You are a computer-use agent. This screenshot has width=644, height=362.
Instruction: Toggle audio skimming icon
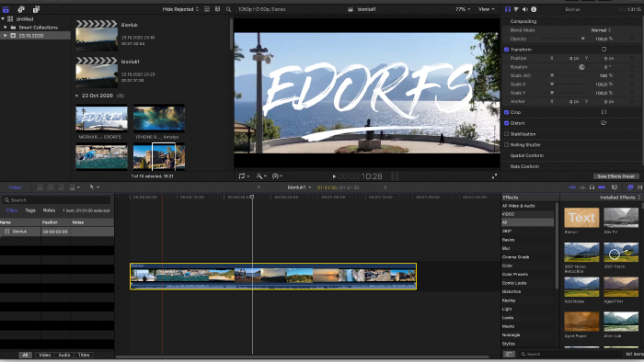[x=582, y=187]
